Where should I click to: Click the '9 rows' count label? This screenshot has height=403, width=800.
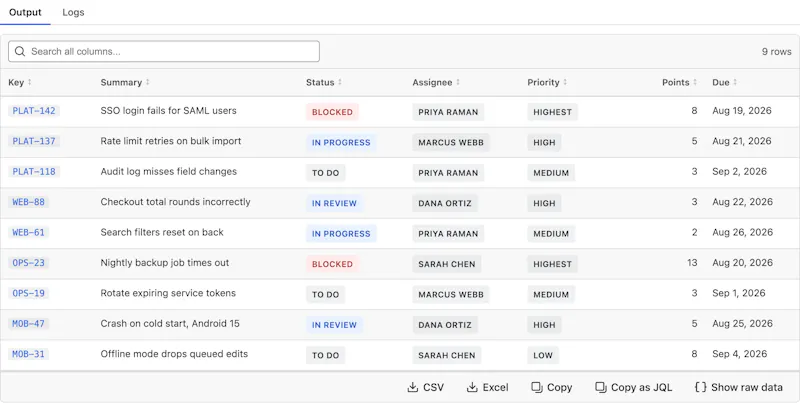coord(777,52)
